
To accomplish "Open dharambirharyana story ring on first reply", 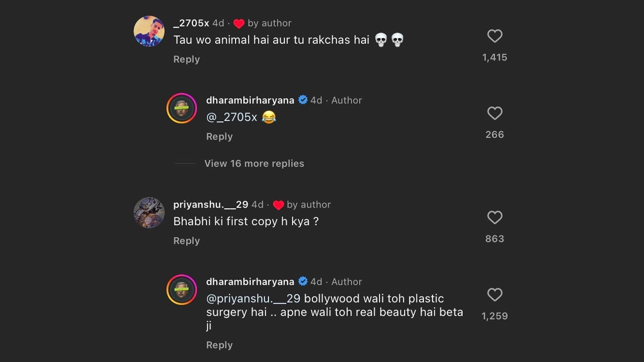I will click(x=181, y=108).
